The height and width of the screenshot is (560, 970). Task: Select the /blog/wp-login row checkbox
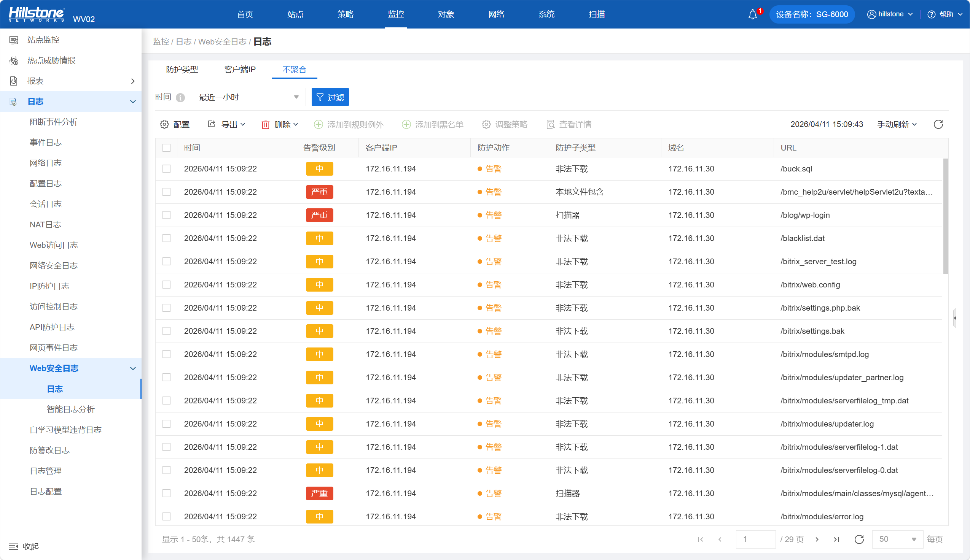[166, 215]
